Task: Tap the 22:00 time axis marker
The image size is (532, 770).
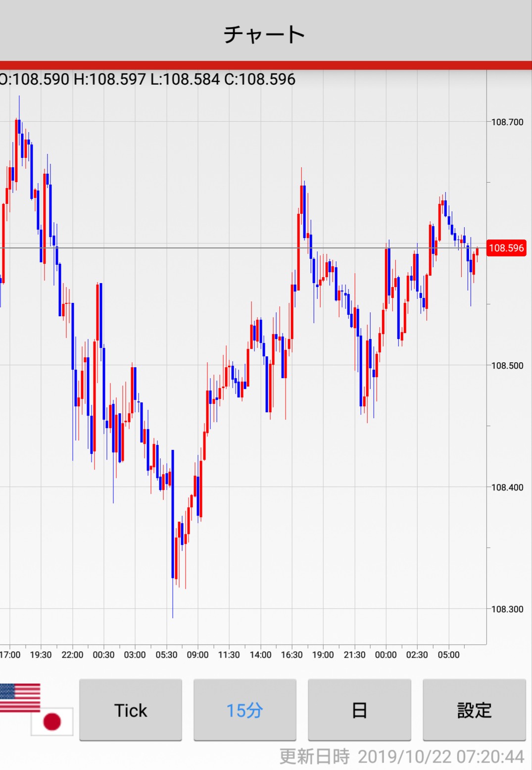Action: [72, 655]
